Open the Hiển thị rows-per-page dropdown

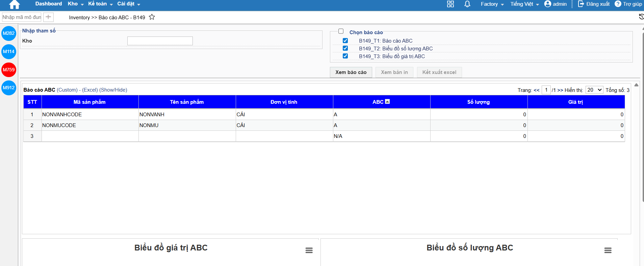click(594, 90)
